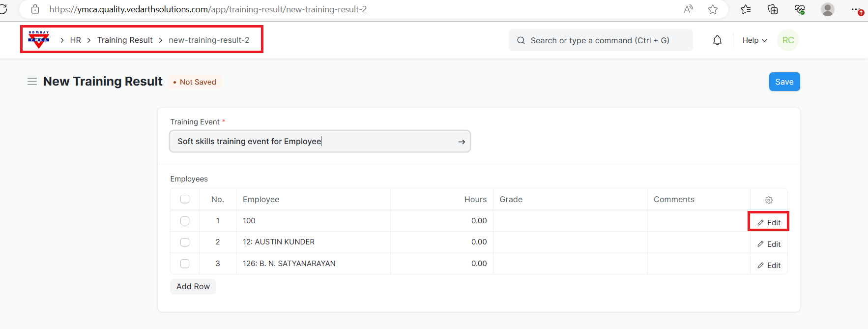Open the RC user avatar menu
This screenshot has width=868, height=329.
point(788,40)
